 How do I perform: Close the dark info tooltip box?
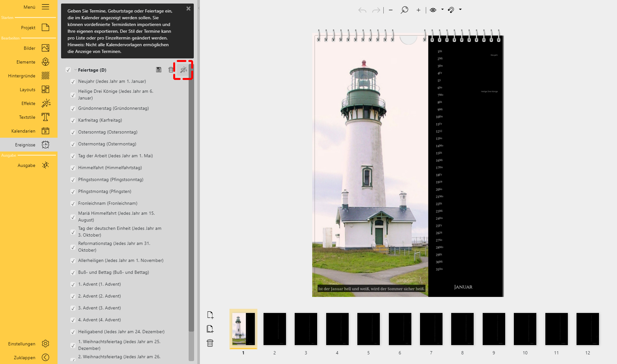pos(188,9)
